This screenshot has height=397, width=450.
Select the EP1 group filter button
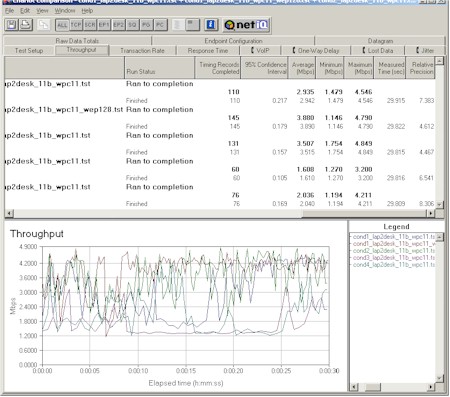pos(104,25)
